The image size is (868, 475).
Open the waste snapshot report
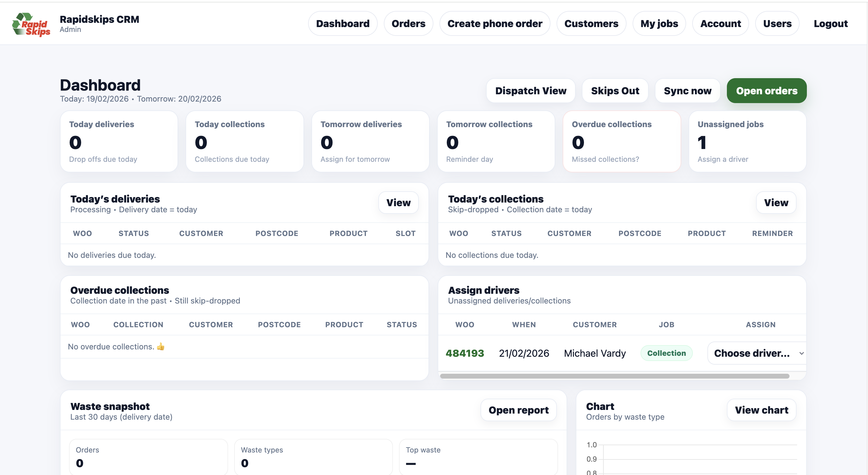click(x=518, y=410)
